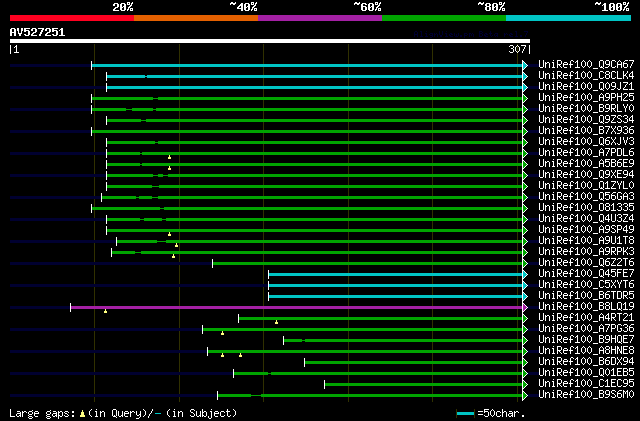Select the UniRef100_B8LQ19 label

click(x=586, y=307)
